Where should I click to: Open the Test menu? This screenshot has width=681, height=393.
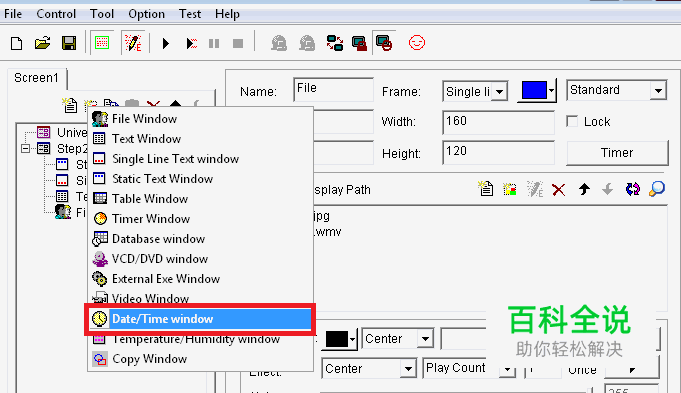(190, 14)
